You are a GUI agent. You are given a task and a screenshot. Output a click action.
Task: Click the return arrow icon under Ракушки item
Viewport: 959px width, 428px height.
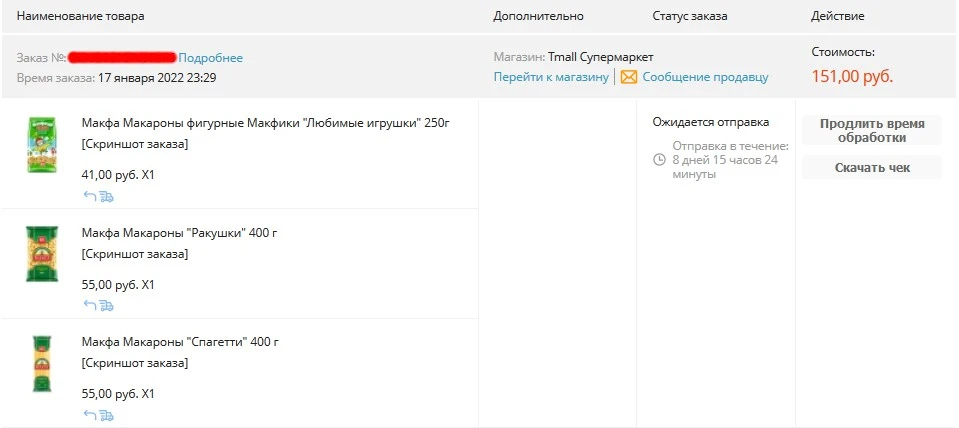click(90, 306)
